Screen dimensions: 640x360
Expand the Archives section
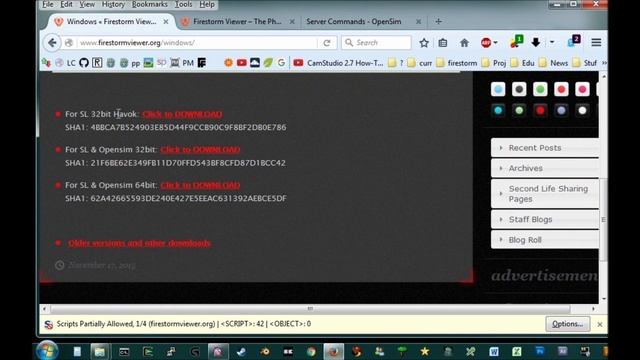(x=545, y=168)
